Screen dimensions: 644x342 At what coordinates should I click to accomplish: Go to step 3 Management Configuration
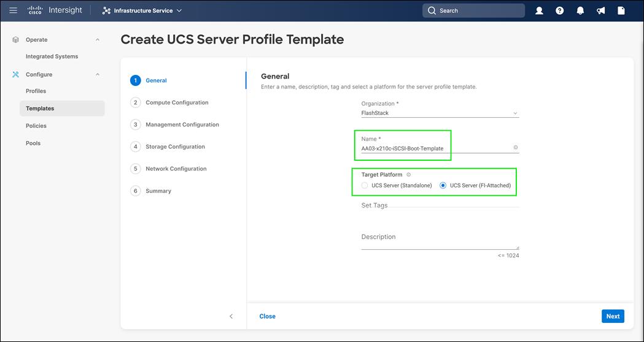coord(174,125)
